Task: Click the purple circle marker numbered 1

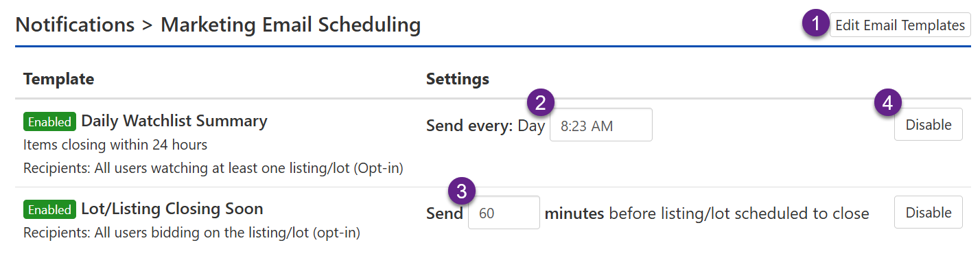Action: (815, 24)
